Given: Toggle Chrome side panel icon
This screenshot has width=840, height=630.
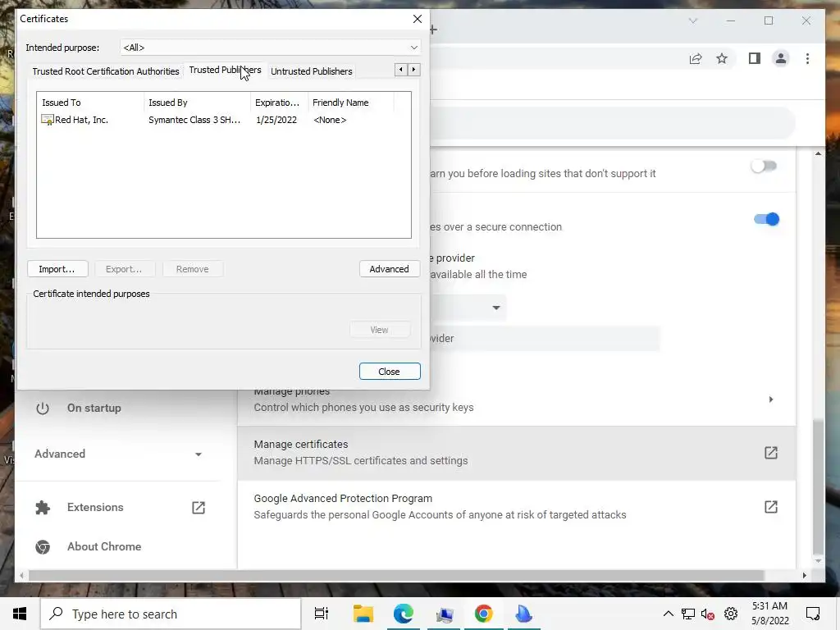Looking at the screenshot, I should [755, 58].
